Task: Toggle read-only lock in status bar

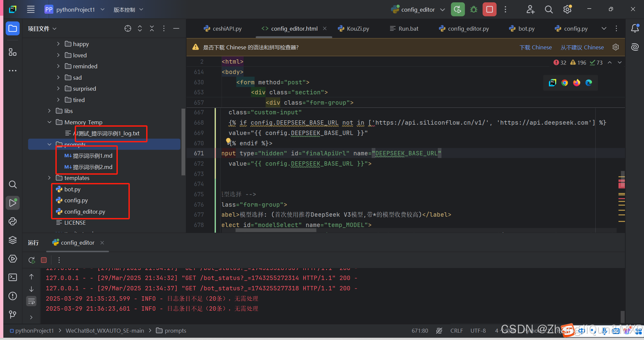Action: tap(439, 331)
